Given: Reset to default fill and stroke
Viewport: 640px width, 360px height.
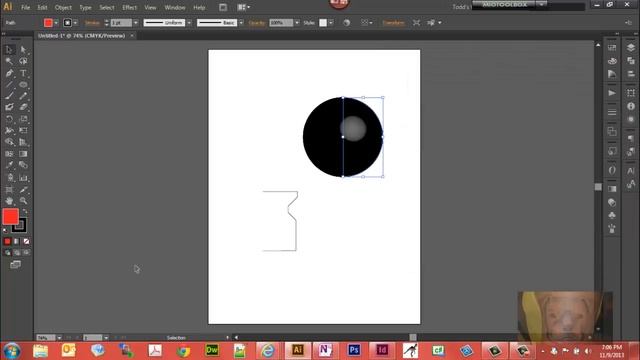Looking at the screenshot, I should [x=5, y=231].
